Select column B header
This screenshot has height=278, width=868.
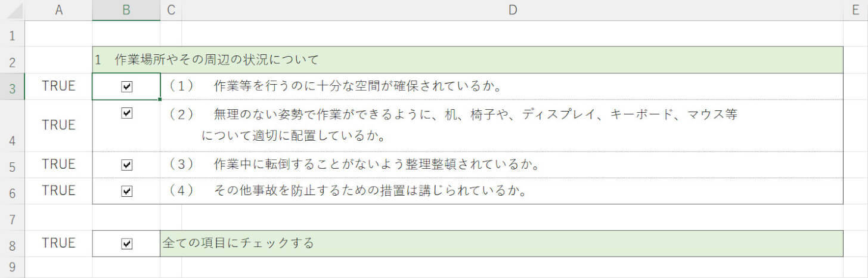pyautogui.click(x=126, y=10)
